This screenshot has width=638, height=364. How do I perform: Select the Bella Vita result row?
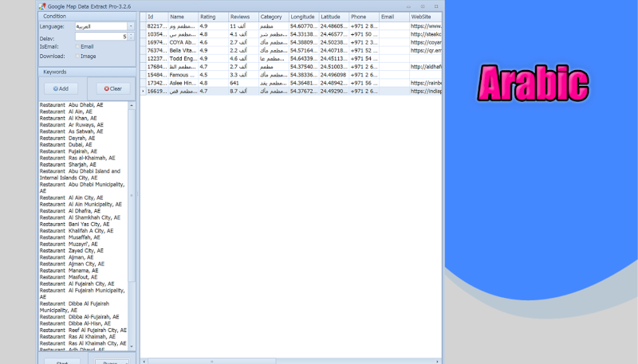183,50
